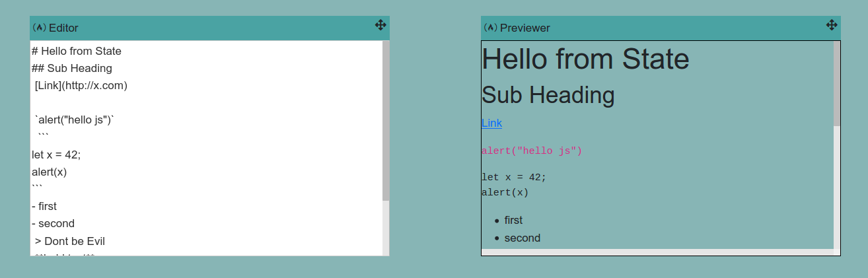Click 'let x = 42;' code block in Previewer
Screen dimensions: 868x278
[x=514, y=177]
